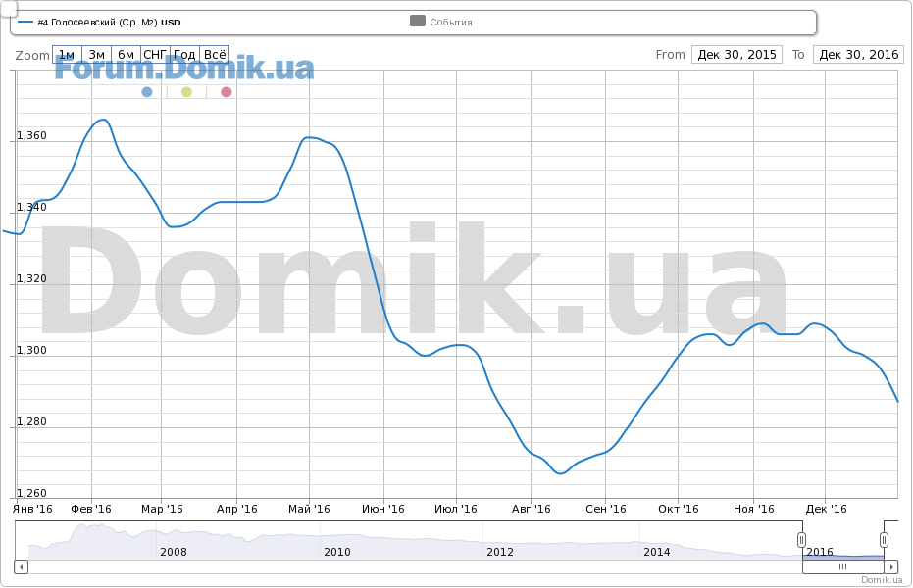Viewport: 913px width, 588px height.
Task: Click the blue dot marker
Action: coord(147,92)
